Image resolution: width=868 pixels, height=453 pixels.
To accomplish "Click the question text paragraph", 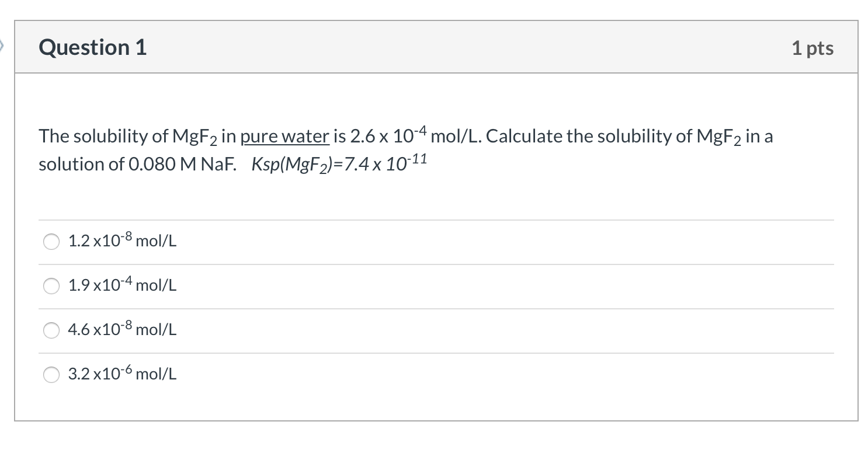I will coord(350,149).
